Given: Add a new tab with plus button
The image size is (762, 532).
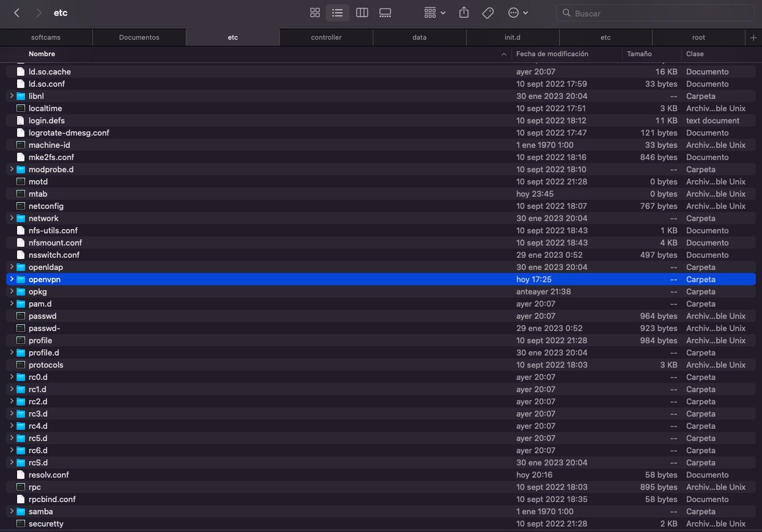Looking at the screenshot, I should (753, 37).
